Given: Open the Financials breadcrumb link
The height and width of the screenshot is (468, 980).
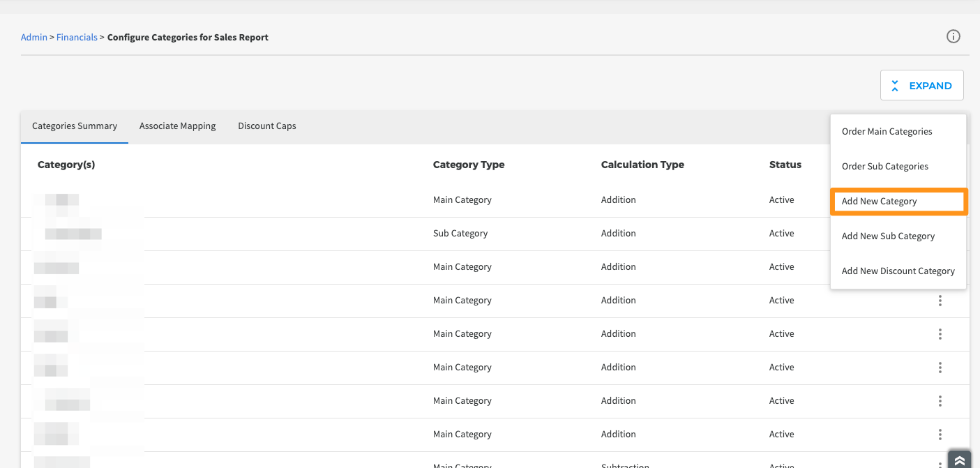Looking at the screenshot, I should tap(77, 37).
